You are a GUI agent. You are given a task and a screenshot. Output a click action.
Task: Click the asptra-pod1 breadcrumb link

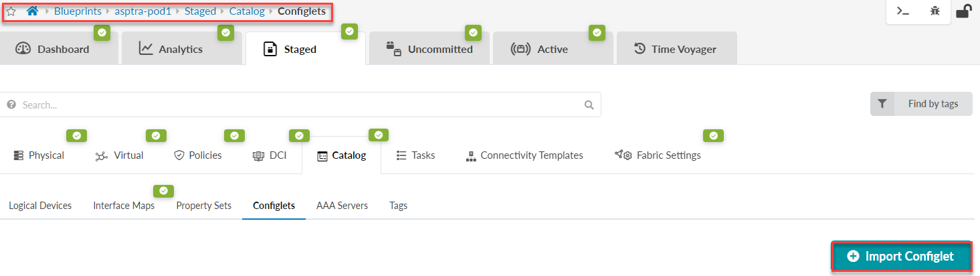coord(142,11)
